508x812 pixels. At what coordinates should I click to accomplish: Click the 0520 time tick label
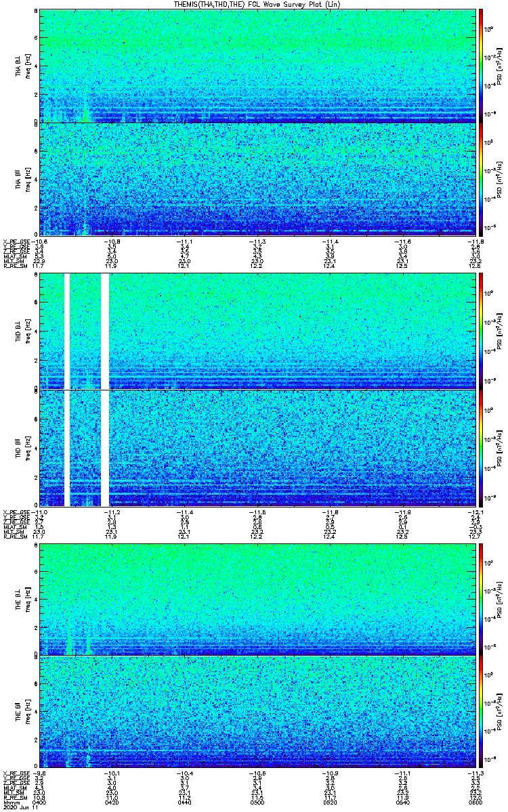pos(331,801)
